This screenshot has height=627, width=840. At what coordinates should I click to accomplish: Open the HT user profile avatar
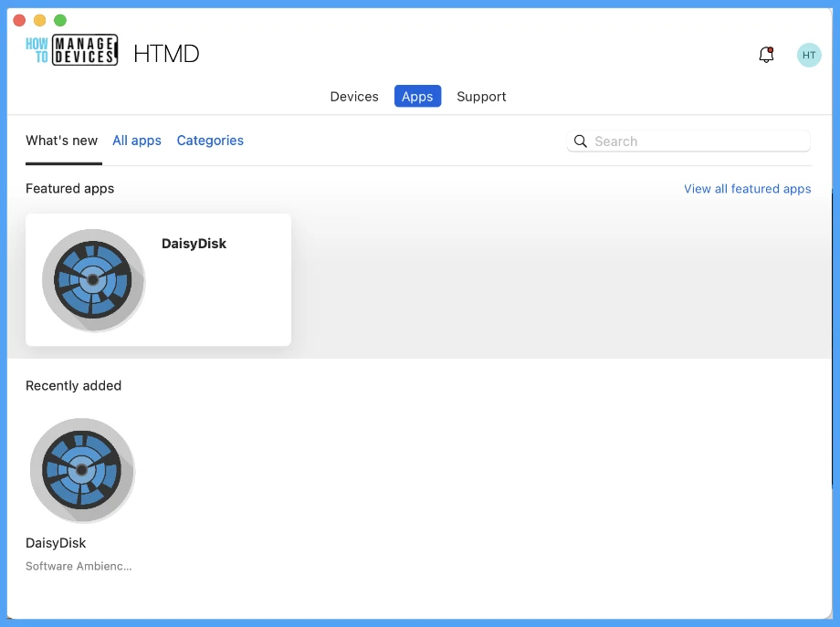pos(809,55)
